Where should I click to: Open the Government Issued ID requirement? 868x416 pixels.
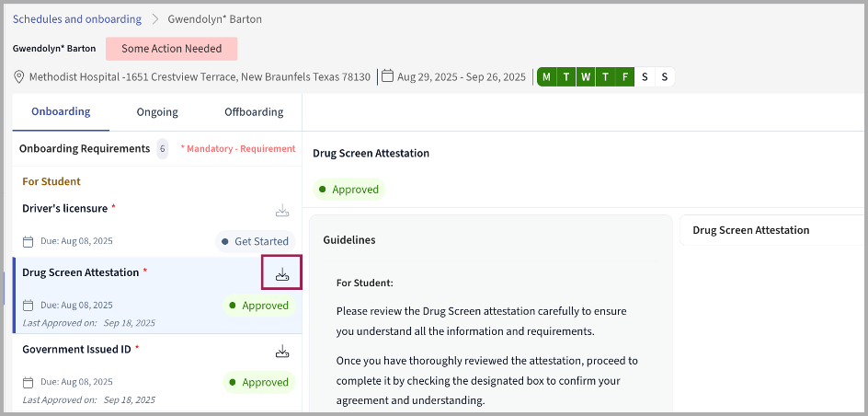point(78,350)
